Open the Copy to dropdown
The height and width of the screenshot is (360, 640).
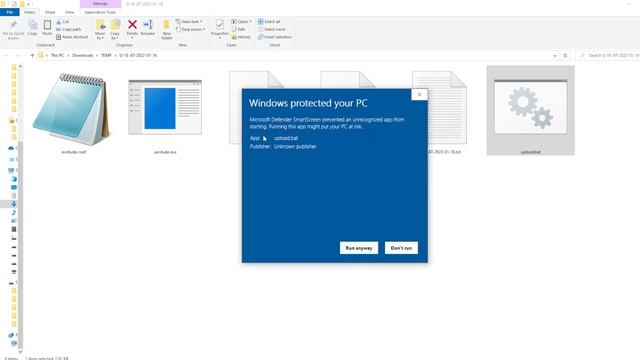[115, 30]
